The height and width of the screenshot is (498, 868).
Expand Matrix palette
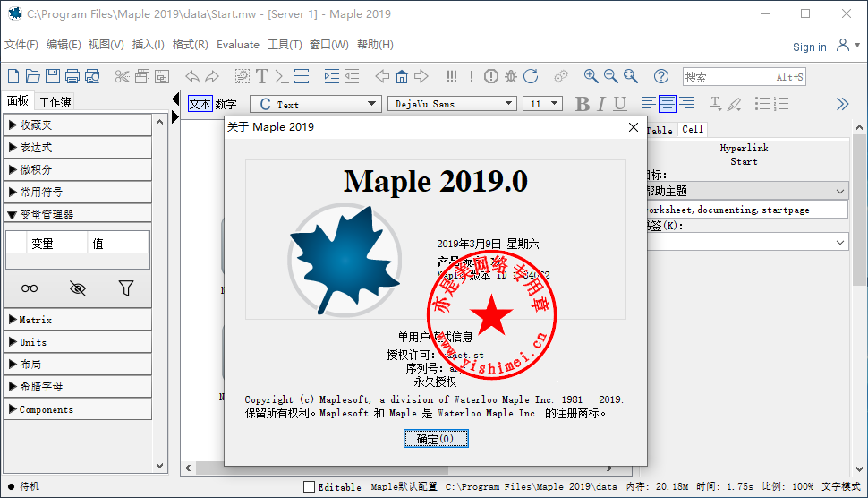pyautogui.click(x=78, y=320)
